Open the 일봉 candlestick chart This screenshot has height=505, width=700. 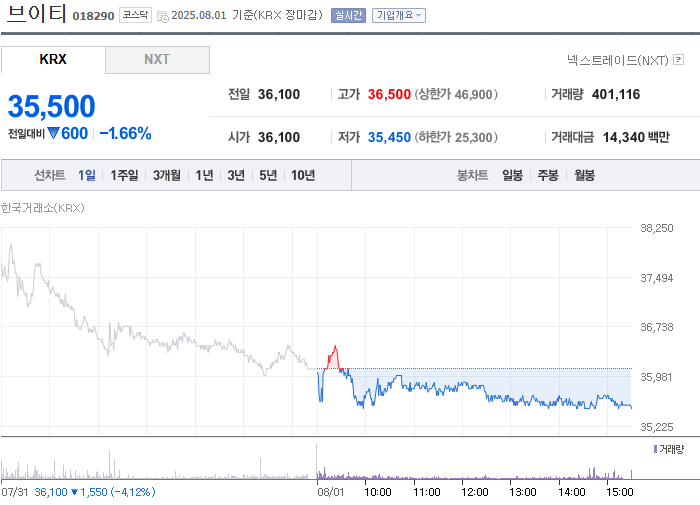[512, 175]
